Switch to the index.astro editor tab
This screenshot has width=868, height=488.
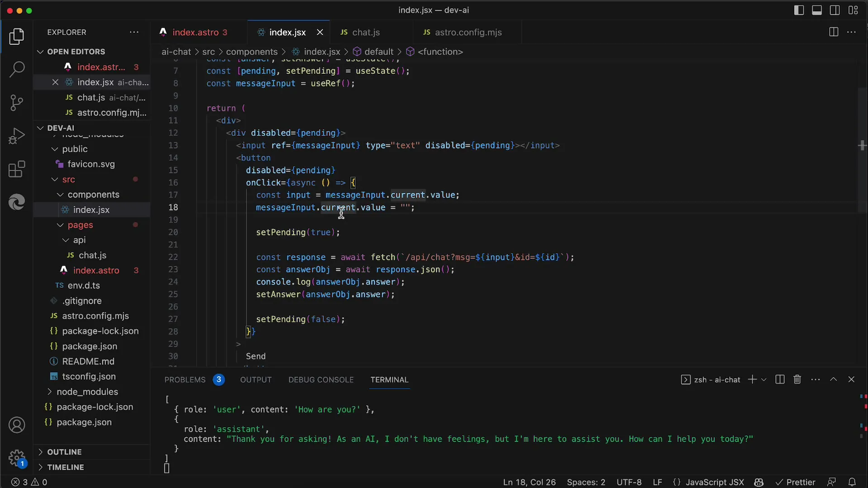(x=199, y=32)
